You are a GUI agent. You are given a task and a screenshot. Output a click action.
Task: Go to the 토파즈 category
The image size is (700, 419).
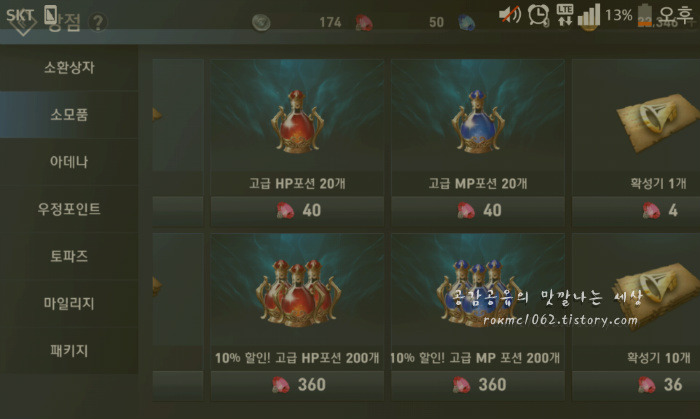tap(69, 256)
